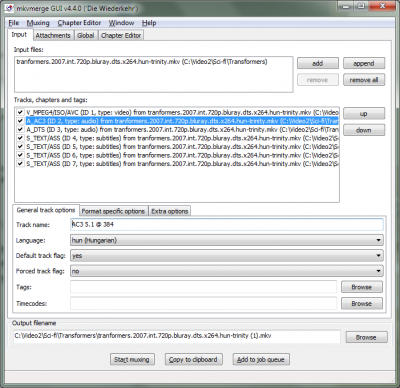Select the Input tab
This screenshot has height=388, width=400.
19,35
